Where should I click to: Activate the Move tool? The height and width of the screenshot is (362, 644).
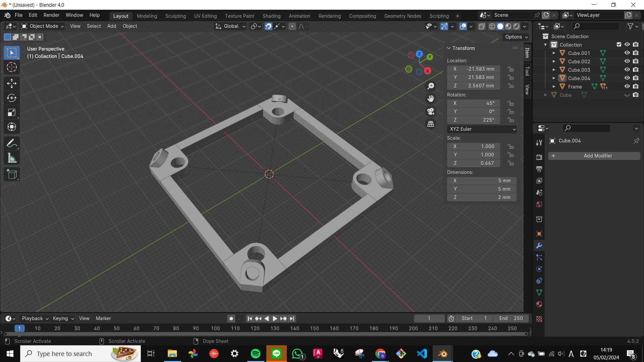pyautogui.click(x=12, y=83)
